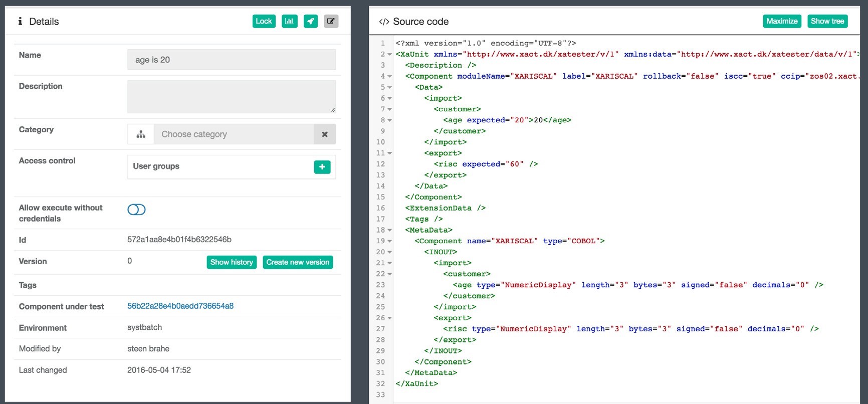Collapse MetaData fold arrow at line 18
Viewport: 868px width, 404px height.
389,230
